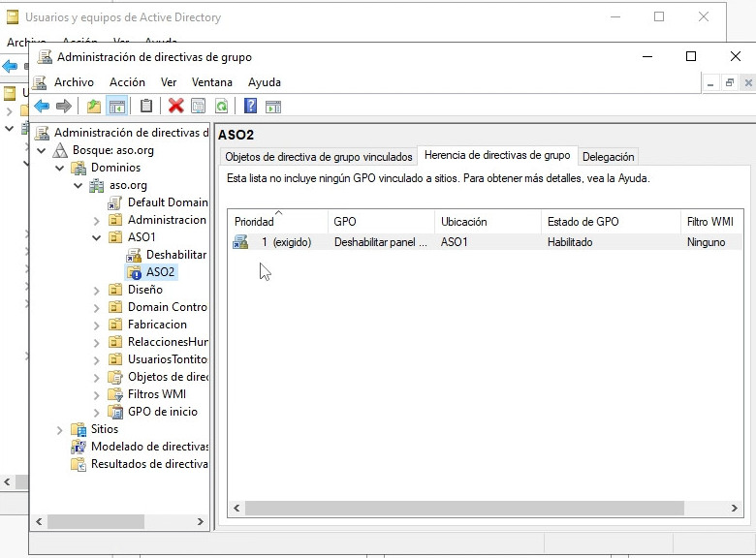Viewport: 756px width, 558px height.
Task: Switch to the Delegación tab
Action: pos(609,156)
